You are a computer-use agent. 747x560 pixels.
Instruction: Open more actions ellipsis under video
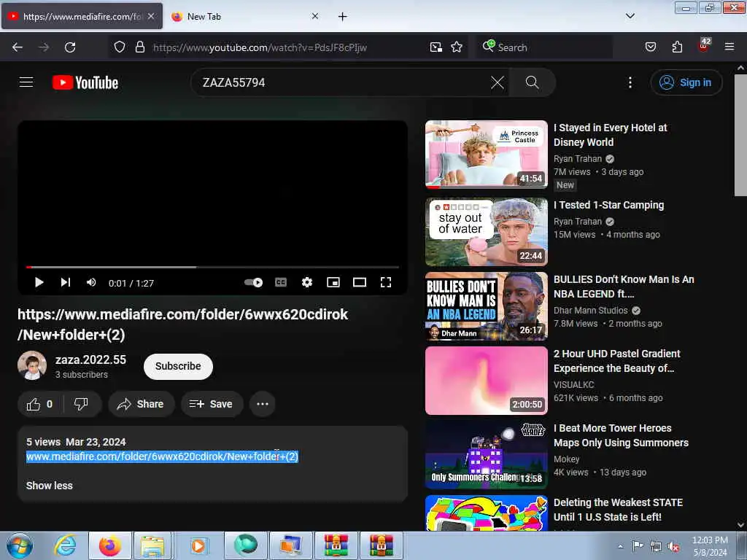click(x=263, y=404)
